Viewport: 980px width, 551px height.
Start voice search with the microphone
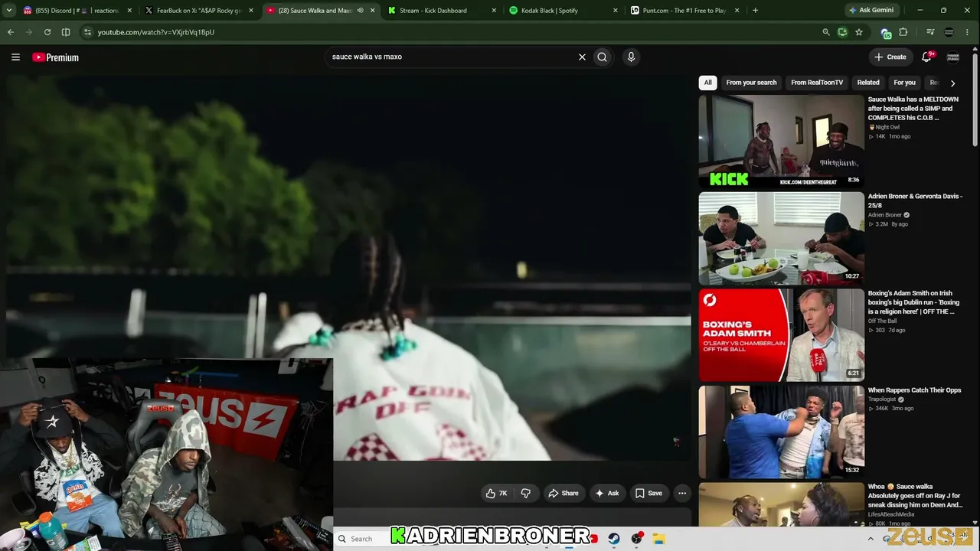coord(631,57)
